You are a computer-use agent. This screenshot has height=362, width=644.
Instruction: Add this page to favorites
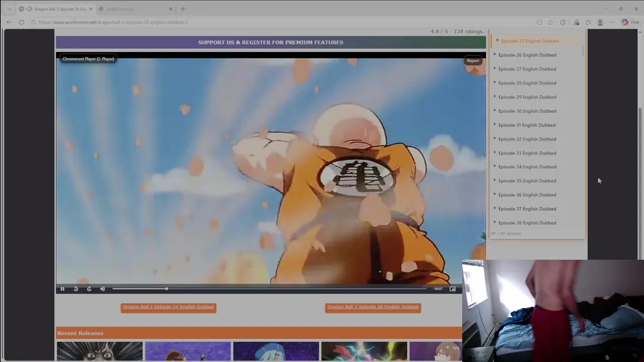(550, 22)
